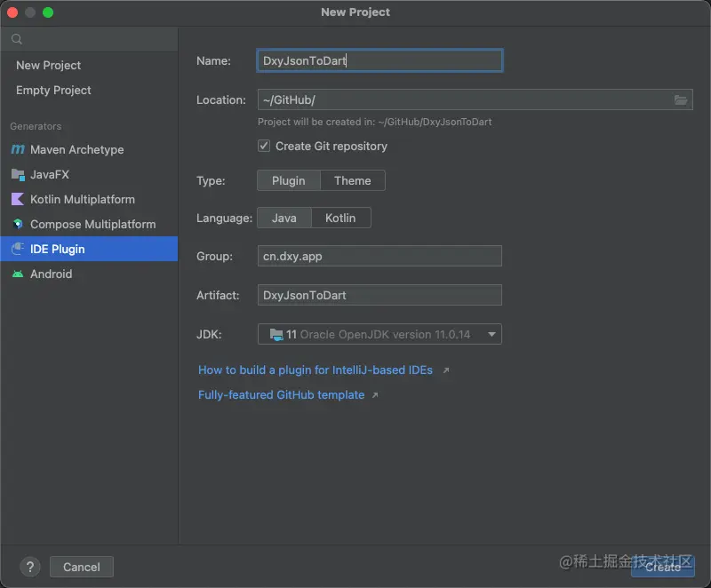Select New Project in the sidebar
The width and height of the screenshot is (711, 588).
tap(48, 65)
